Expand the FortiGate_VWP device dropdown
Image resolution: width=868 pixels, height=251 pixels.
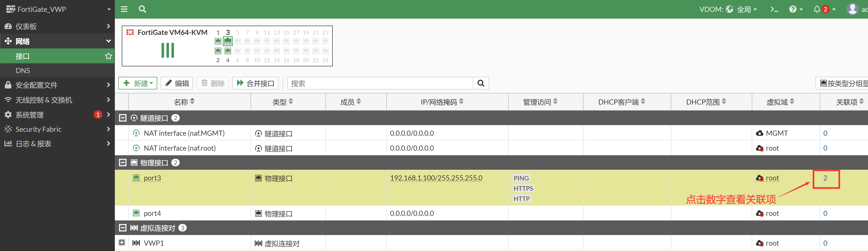click(x=109, y=9)
